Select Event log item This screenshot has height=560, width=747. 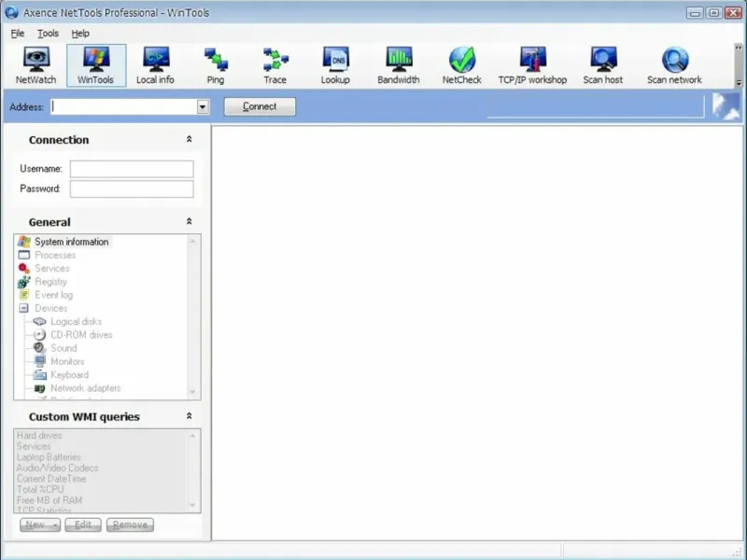[x=54, y=295]
